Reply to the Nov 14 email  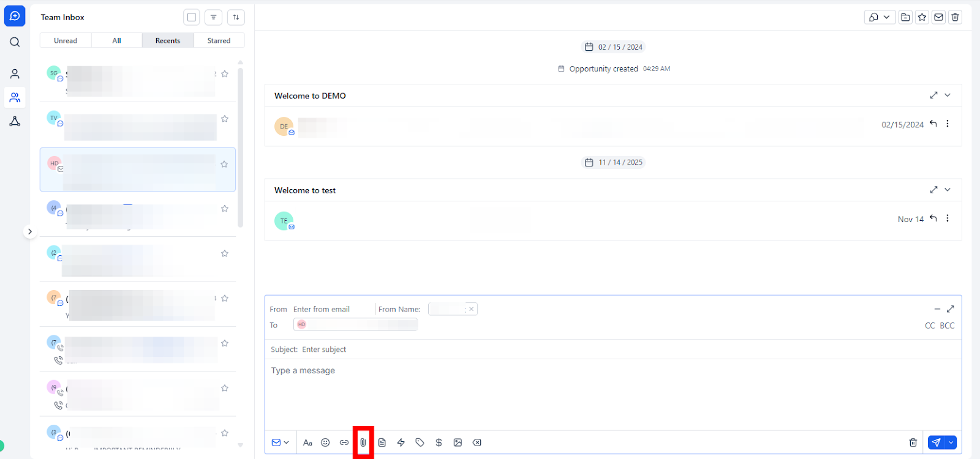point(933,218)
